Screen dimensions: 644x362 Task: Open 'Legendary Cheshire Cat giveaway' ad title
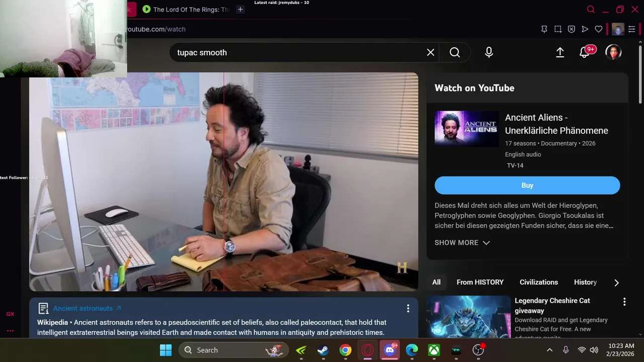pos(552,305)
